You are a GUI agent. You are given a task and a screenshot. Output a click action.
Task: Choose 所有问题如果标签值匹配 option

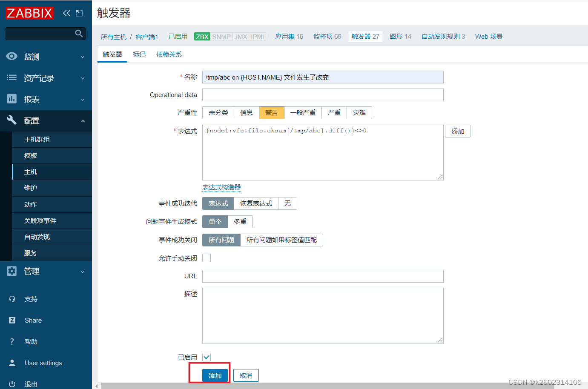[x=281, y=240]
